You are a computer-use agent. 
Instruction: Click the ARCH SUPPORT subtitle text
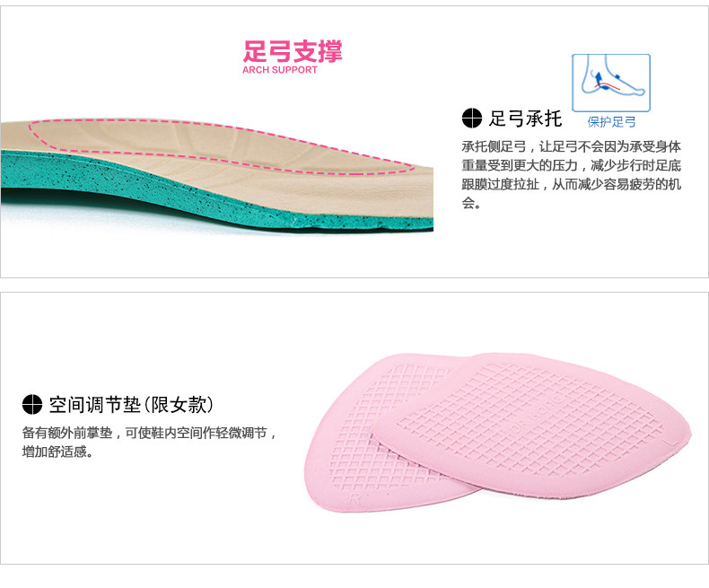tap(280, 70)
